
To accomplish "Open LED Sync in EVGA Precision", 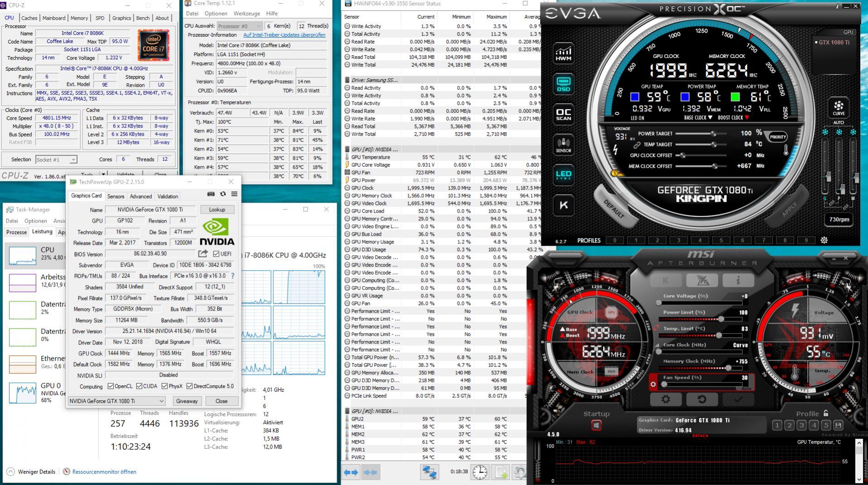I will 563,175.
